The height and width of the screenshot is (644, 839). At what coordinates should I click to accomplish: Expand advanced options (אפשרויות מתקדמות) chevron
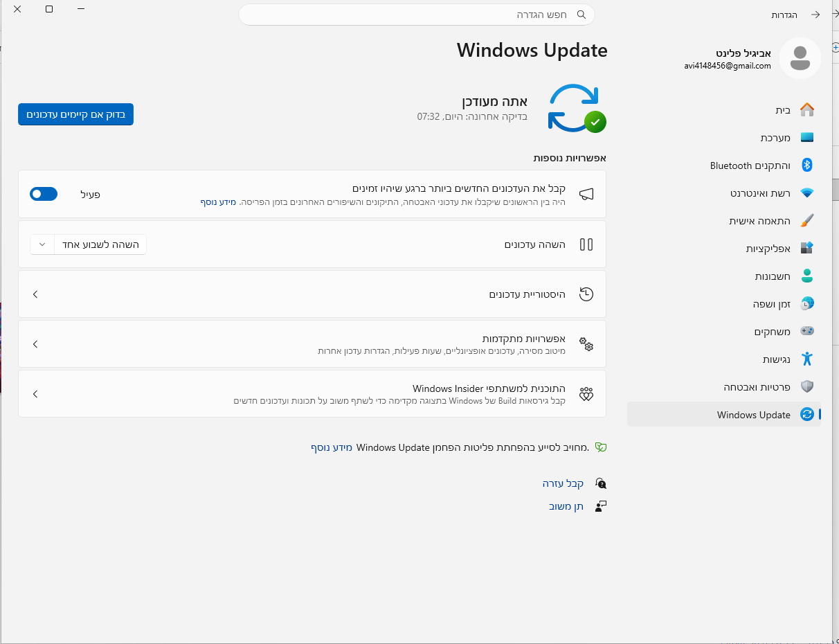click(x=35, y=344)
